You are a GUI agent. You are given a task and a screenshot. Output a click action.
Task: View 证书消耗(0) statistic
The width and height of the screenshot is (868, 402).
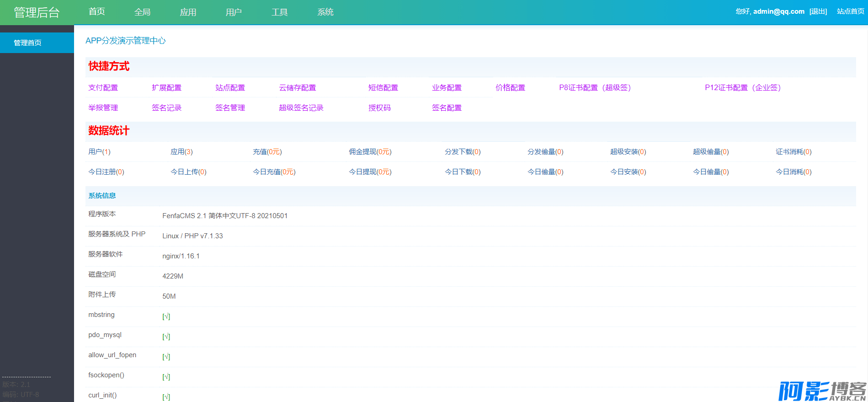(x=794, y=152)
